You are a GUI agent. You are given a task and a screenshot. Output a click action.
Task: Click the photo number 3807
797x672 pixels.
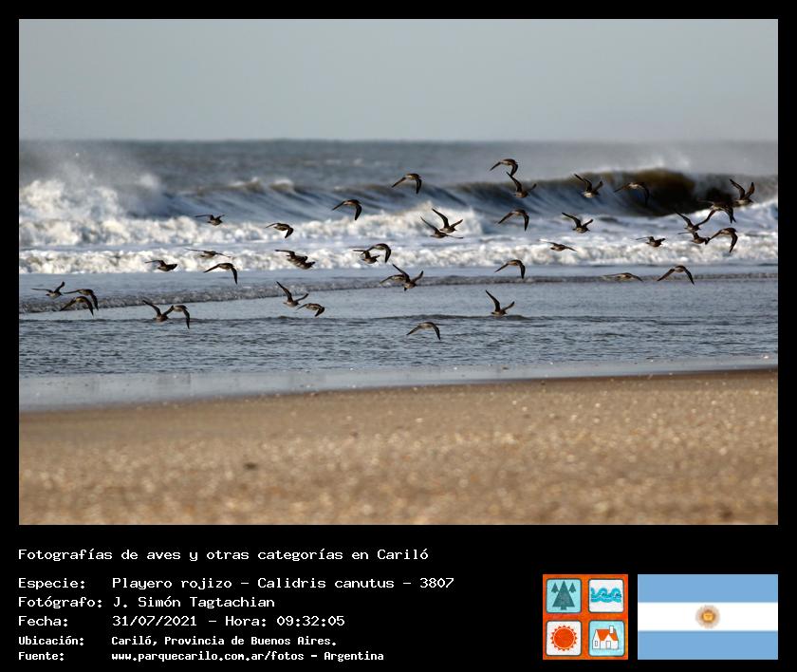point(436,583)
